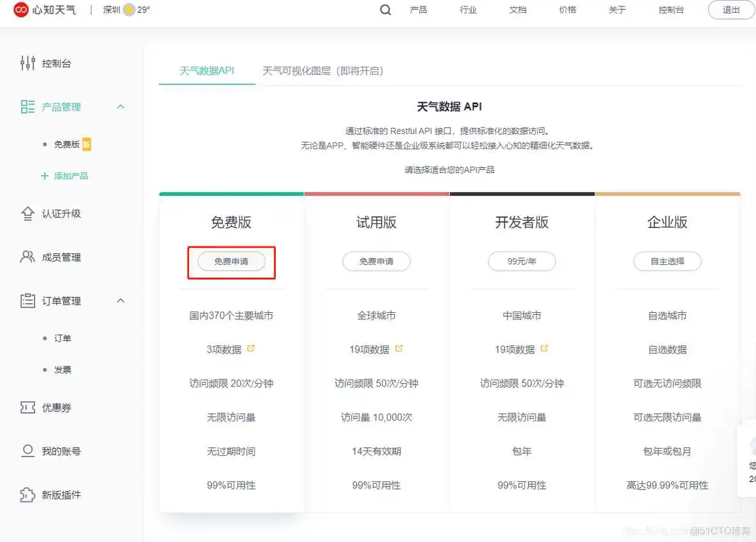Click the 我的账号 account icon
This screenshot has height=542, width=756.
(27, 451)
